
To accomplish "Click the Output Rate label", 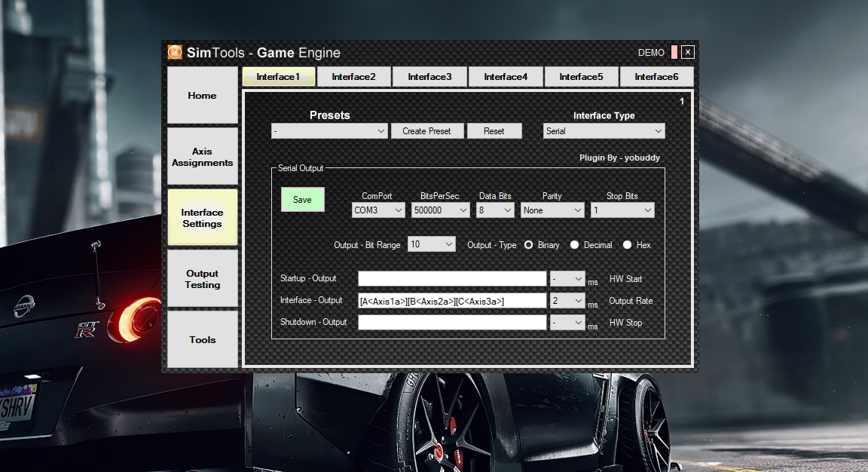I will pos(631,301).
